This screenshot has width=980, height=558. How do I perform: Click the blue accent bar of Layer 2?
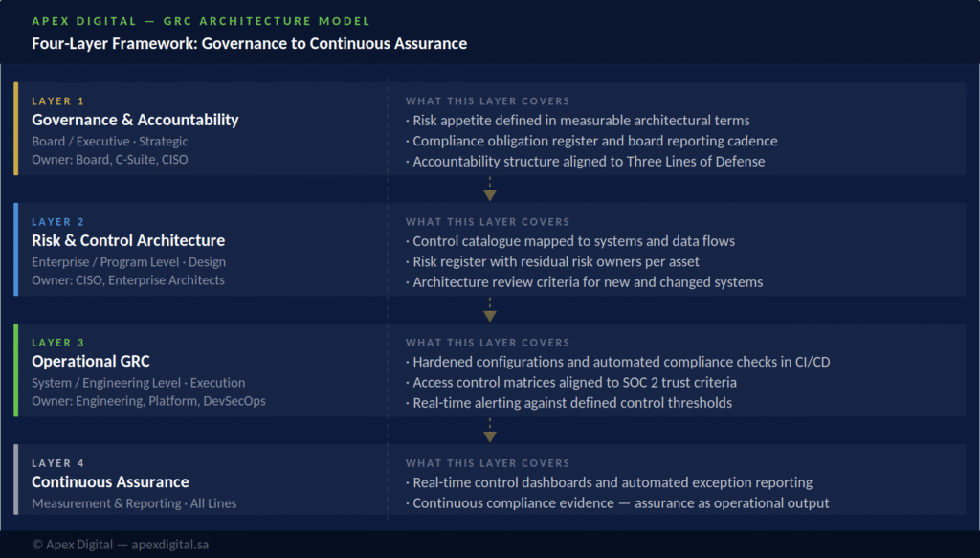(16, 249)
